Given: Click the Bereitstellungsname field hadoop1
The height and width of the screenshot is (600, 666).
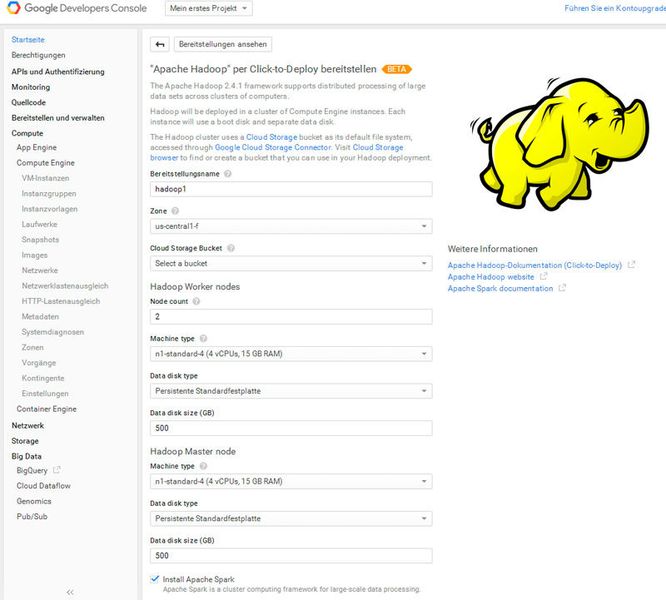Looking at the screenshot, I should (x=291, y=189).
